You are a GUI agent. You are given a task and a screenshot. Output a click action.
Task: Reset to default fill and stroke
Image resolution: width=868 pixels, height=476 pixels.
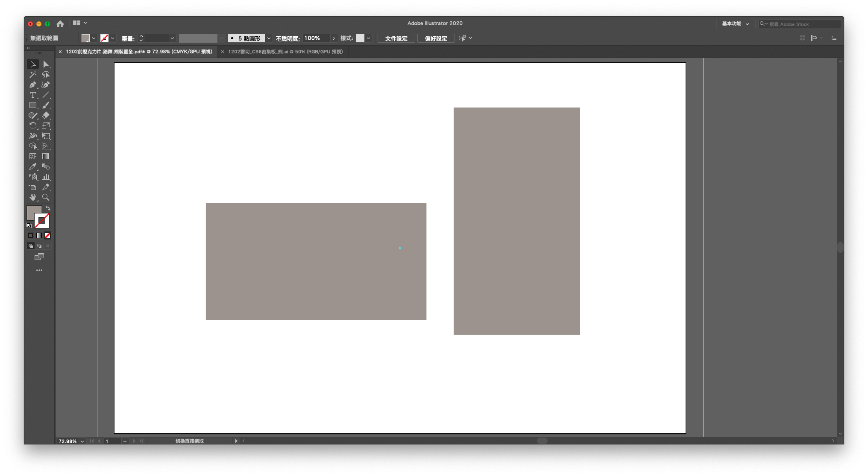tap(29, 225)
